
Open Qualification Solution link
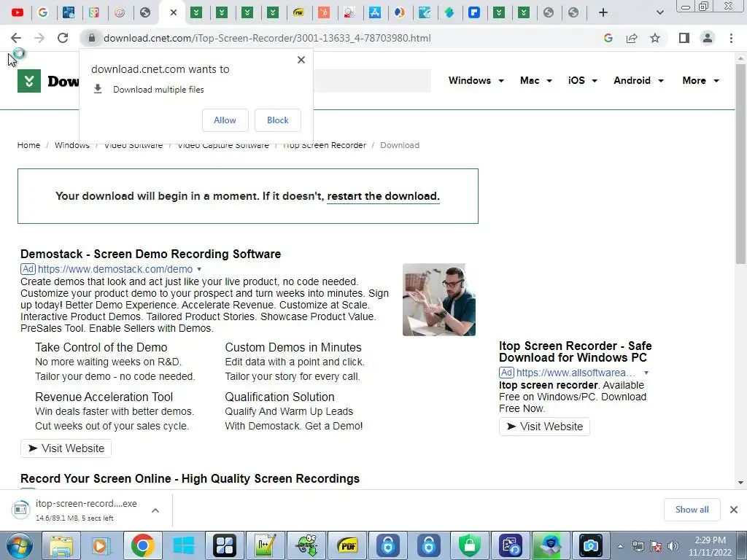click(279, 397)
